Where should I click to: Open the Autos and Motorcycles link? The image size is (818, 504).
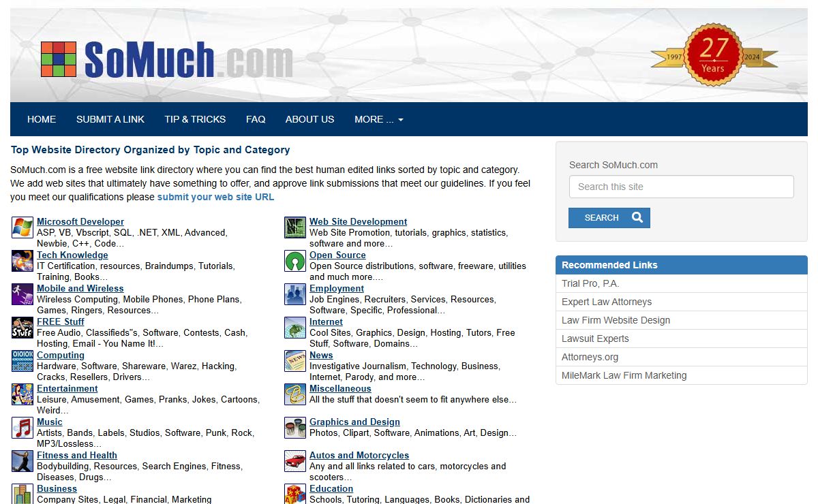[359, 455]
